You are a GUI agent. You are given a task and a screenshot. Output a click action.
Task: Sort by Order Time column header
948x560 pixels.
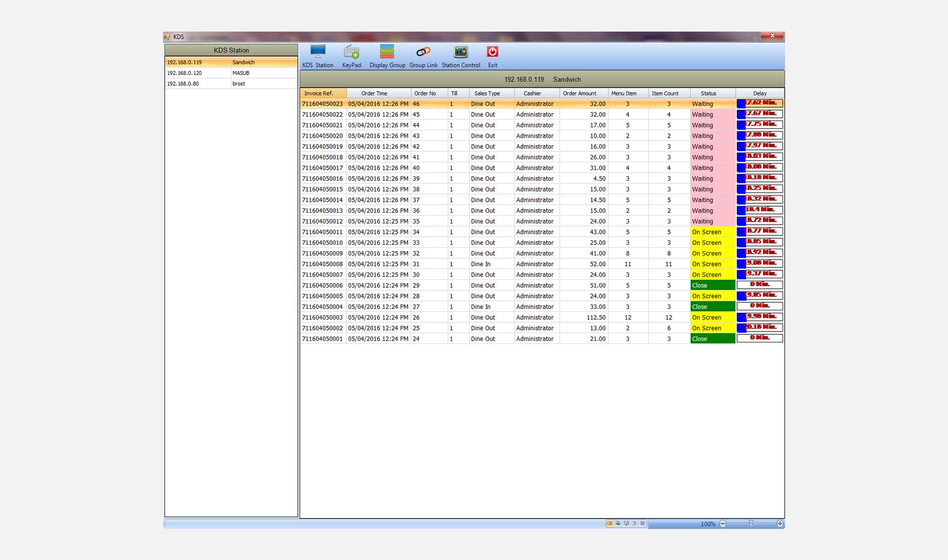point(378,93)
